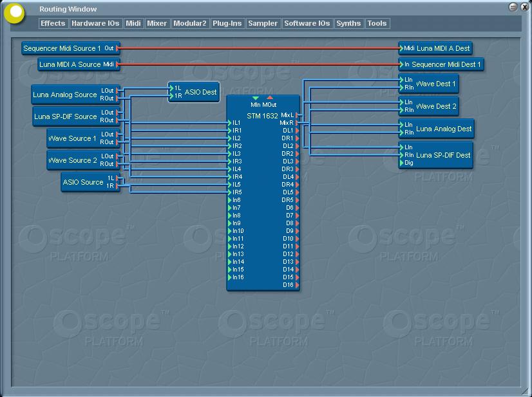Click the LIn port on Luna Analog Dest

pos(402,125)
